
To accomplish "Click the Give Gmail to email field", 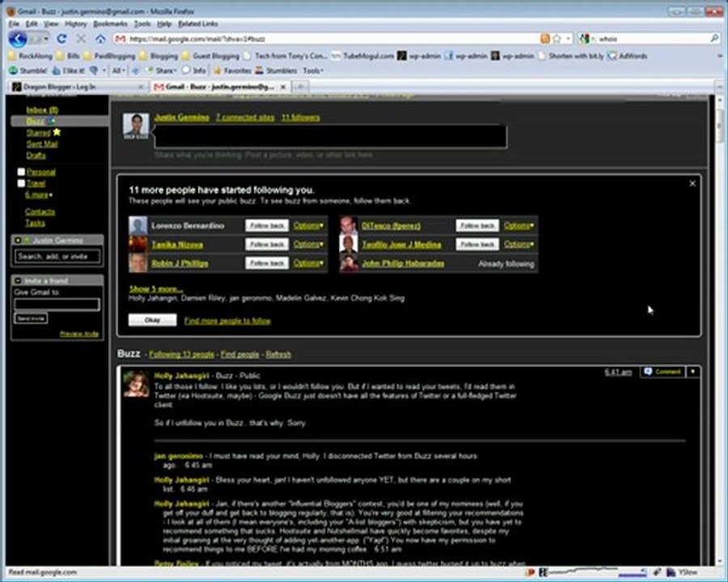I will tap(57, 305).
